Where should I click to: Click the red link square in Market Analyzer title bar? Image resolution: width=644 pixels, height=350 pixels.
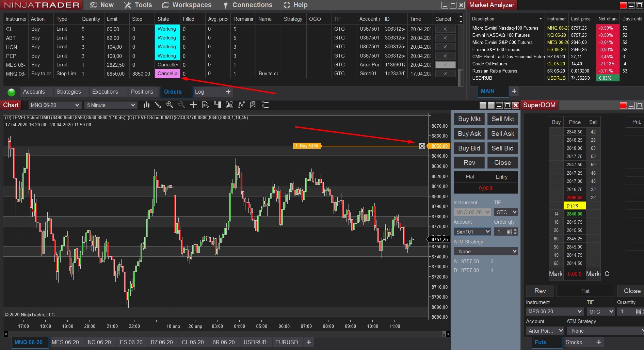(623, 5)
